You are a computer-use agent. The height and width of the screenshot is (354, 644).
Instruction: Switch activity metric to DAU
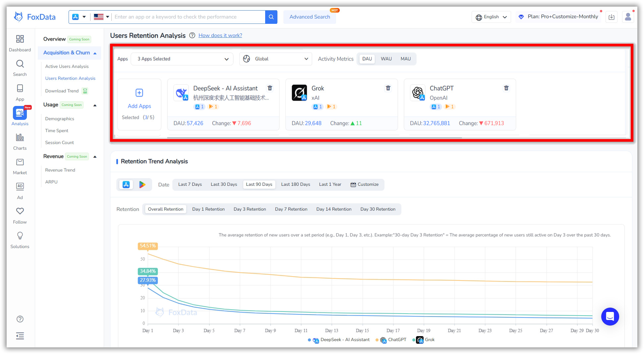[x=367, y=59]
